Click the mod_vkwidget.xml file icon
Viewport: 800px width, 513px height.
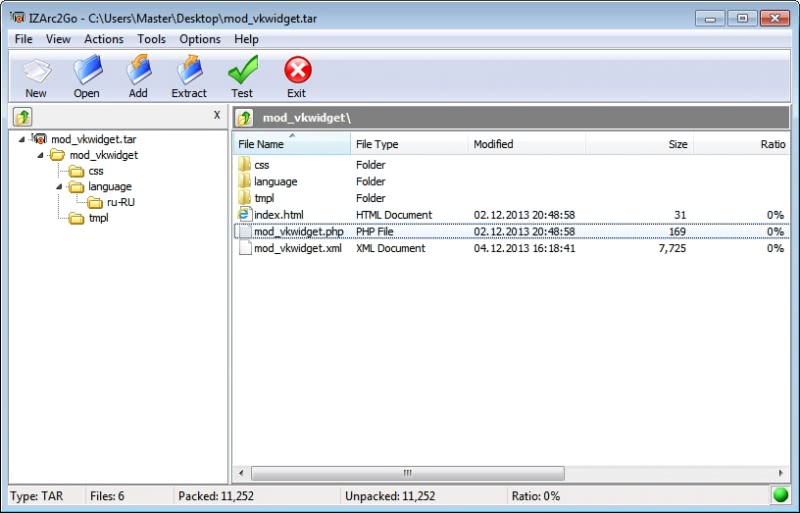coord(245,248)
